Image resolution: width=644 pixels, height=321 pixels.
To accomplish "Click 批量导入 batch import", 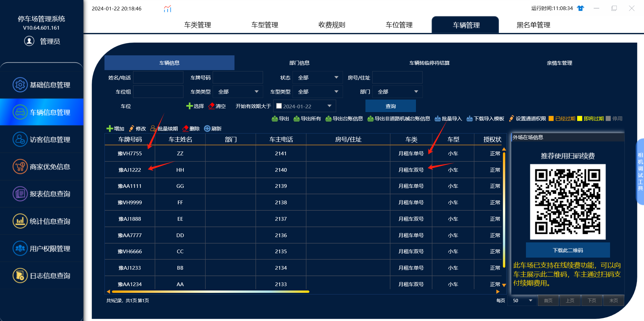I will point(448,118).
